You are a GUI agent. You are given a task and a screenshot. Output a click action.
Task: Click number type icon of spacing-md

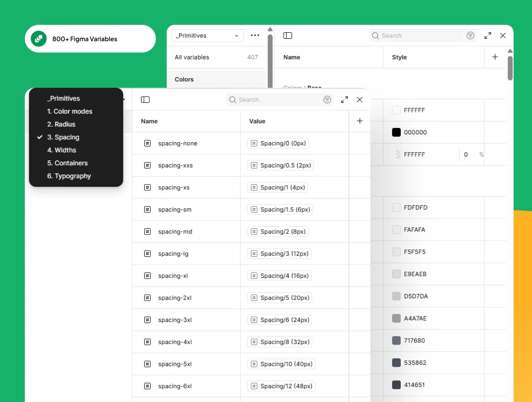click(x=147, y=231)
